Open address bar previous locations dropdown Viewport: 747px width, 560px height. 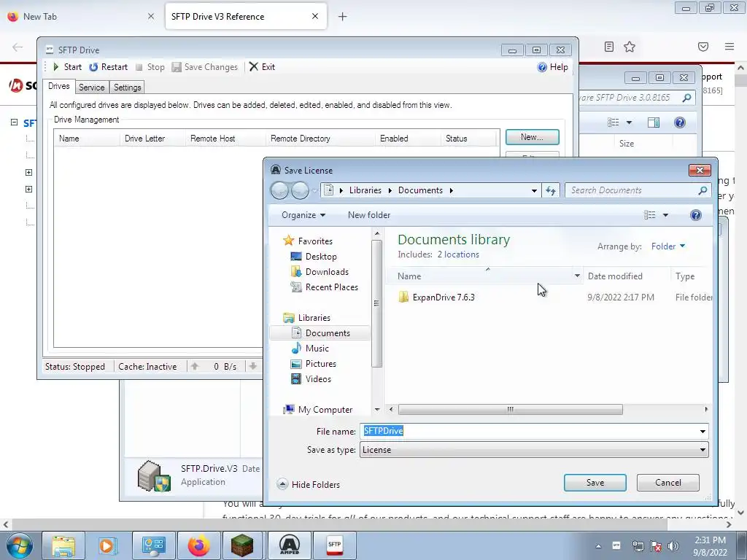click(534, 190)
